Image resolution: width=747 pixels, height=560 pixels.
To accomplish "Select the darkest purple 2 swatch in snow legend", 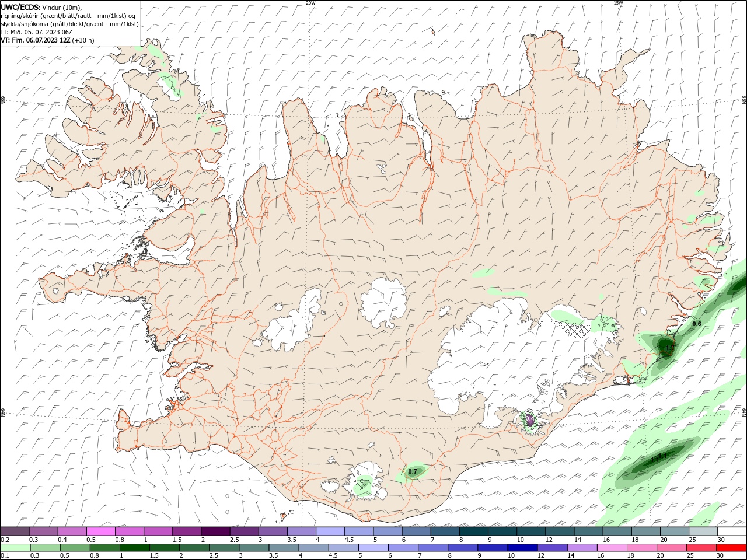I will 215,531.
